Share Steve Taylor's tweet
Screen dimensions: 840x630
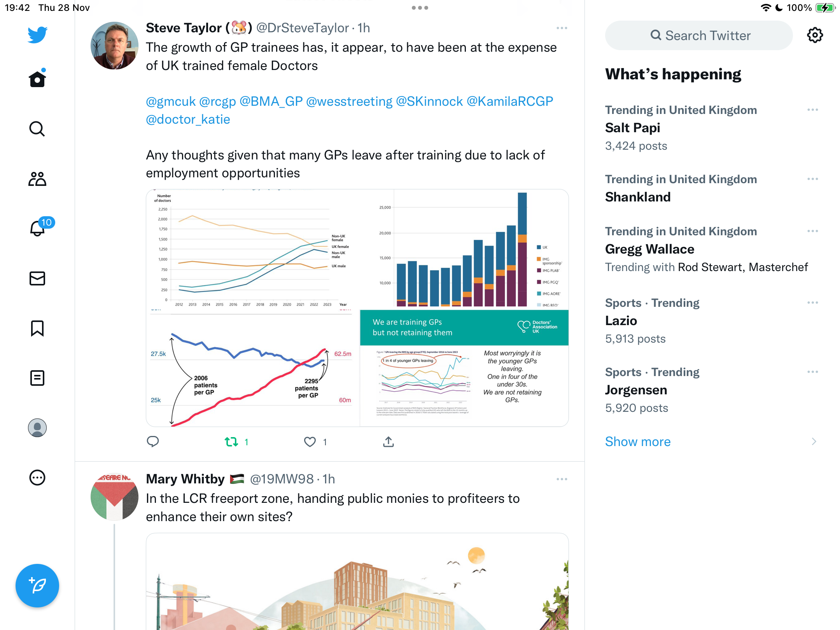[388, 441]
